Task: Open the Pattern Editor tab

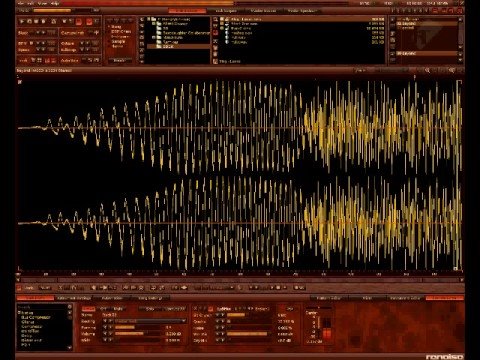Action: (328, 298)
